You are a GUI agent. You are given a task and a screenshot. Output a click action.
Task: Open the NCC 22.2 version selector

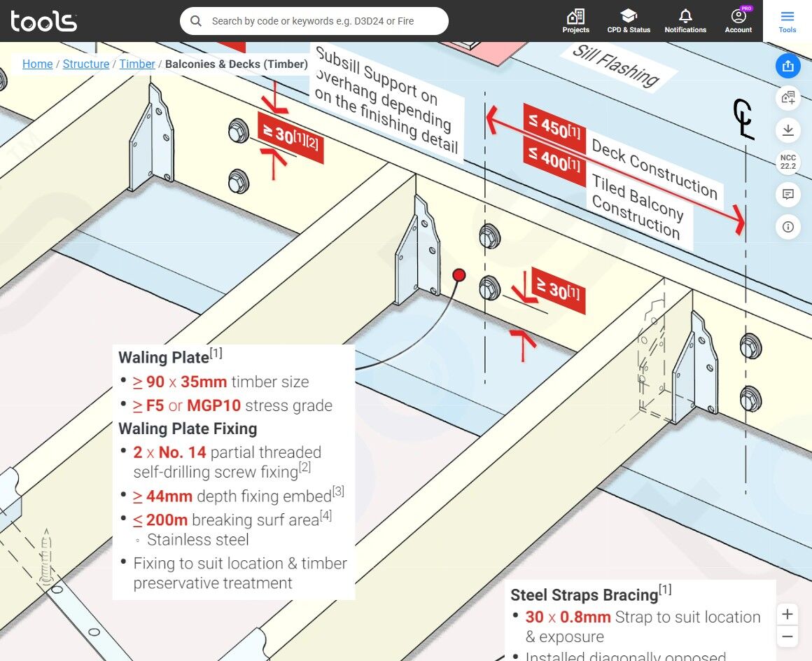[787, 162]
